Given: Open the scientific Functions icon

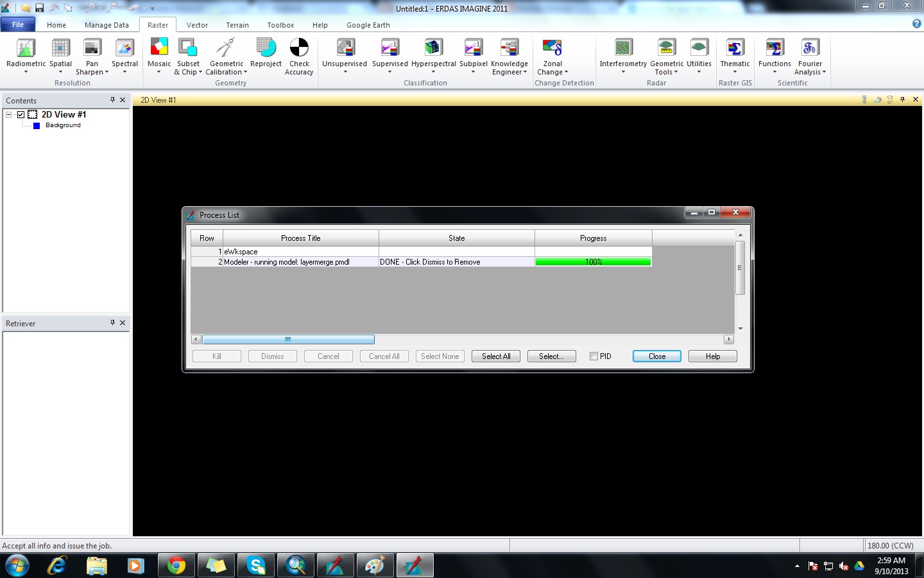Looking at the screenshot, I should (x=774, y=48).
